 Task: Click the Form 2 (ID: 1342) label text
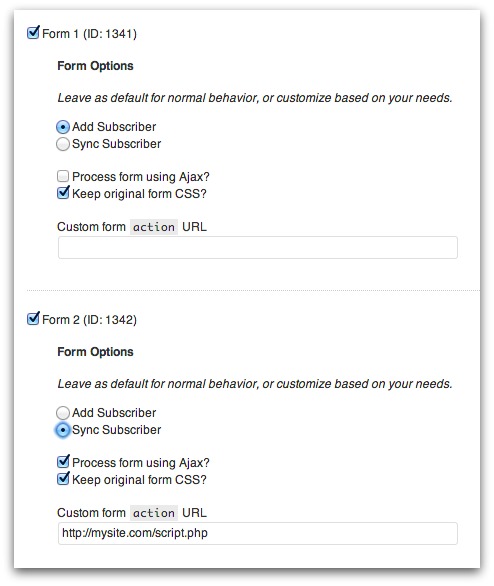click(89, 320)
